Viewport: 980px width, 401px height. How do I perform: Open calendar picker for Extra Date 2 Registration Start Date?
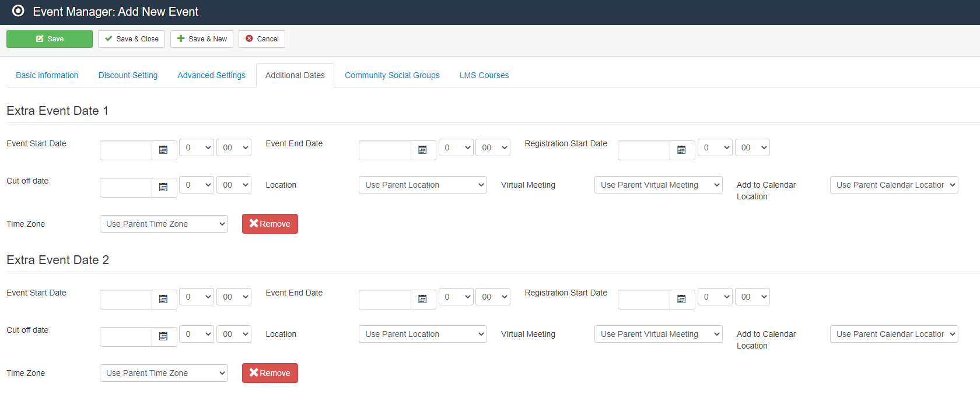click(x=682, y=299)
